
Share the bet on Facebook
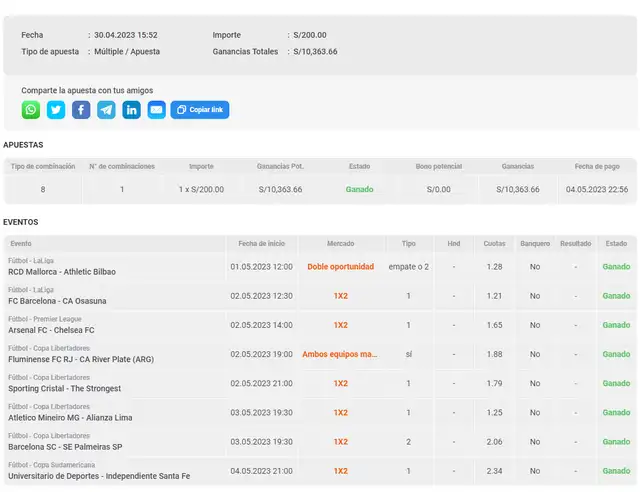[81, 110]
